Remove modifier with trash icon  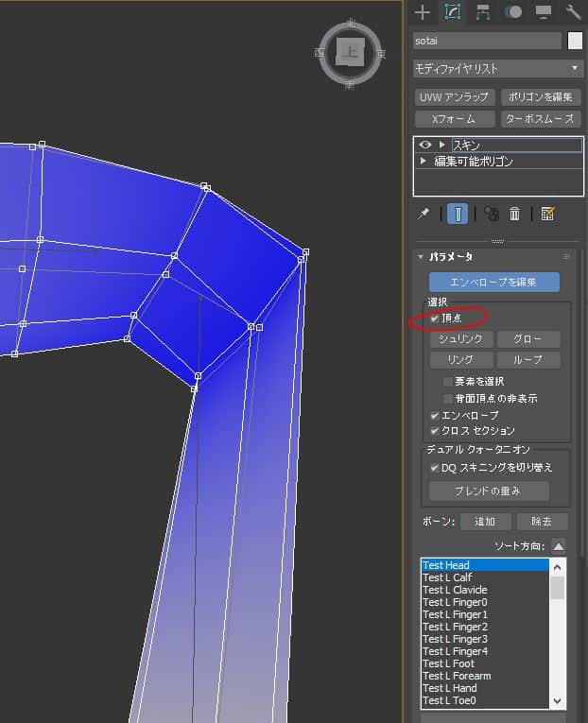[515, 215]
